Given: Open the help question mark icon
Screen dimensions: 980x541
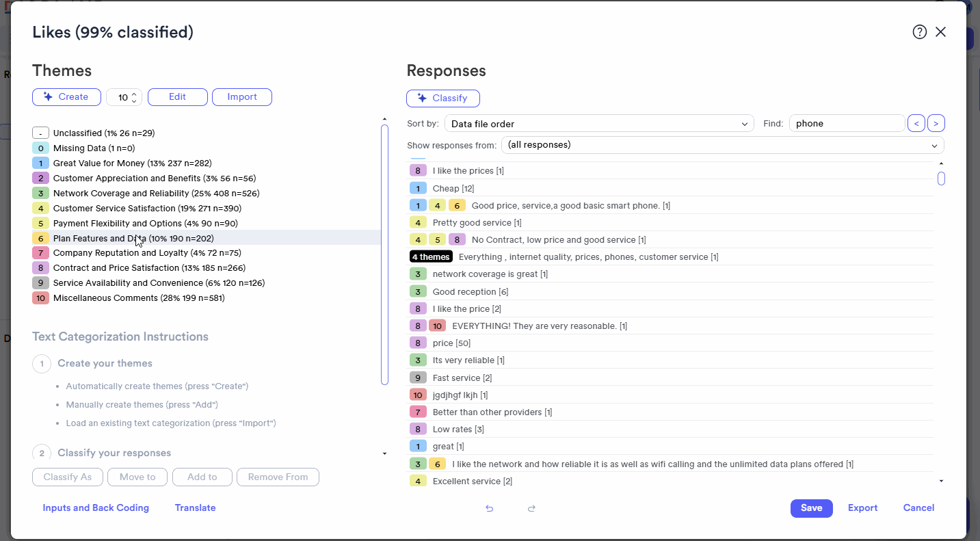Looking at the screenshot, I should click(x=920, y=32).
